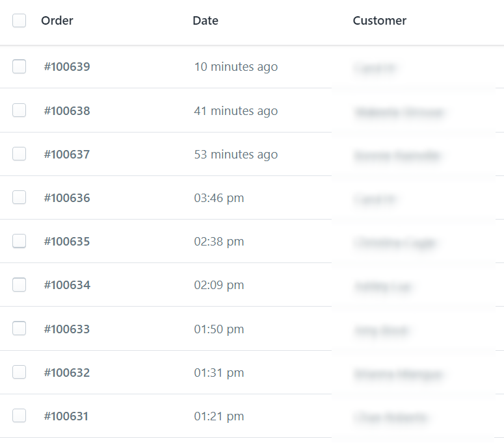504x445 pixels.
Task: Sort by the Order column header
Action: click(57, 21)
